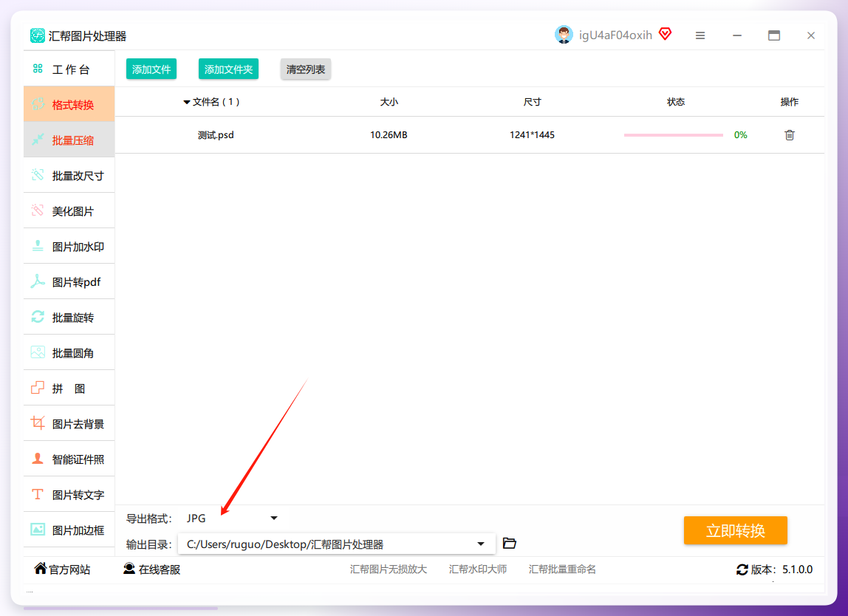The image size is (848, 616).
Task: Open the hamburger menu icon
Action: (700, 35)
